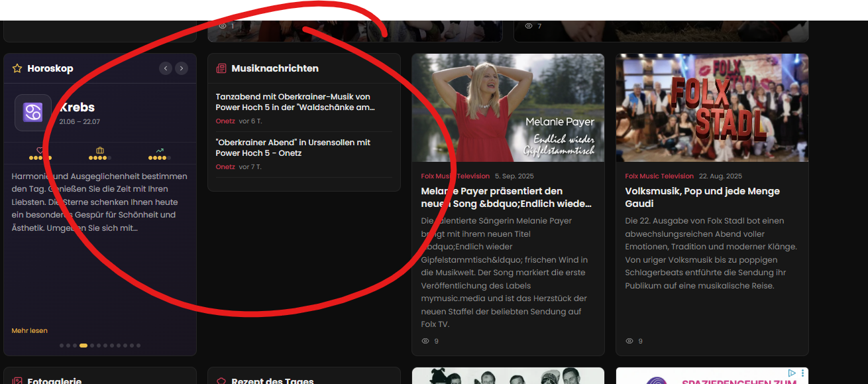The height and width of the screenshot is (384, 868).
Task: Click the Harmonie und Ausgeglichenheit horoscope text
Action: pos(100,202)
